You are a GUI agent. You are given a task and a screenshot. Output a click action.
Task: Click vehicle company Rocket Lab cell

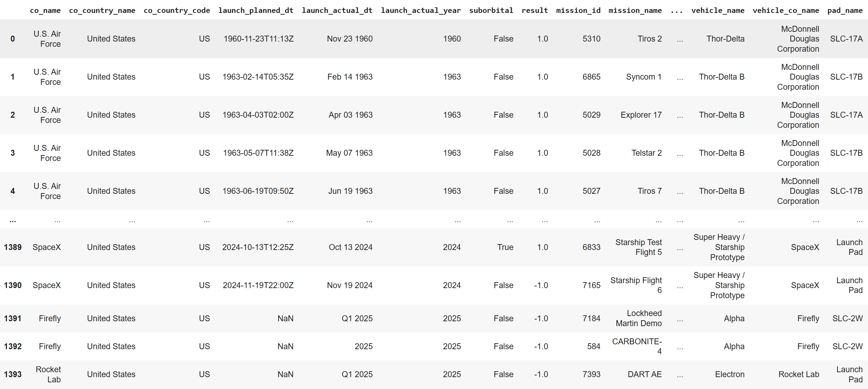pyautogui.click(x=799, y=374)
